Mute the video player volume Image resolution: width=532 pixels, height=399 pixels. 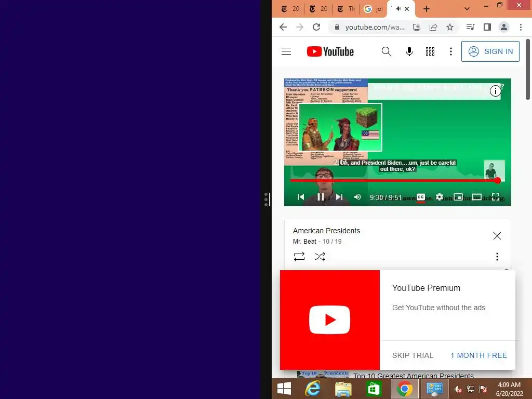(x=357, y=197)
